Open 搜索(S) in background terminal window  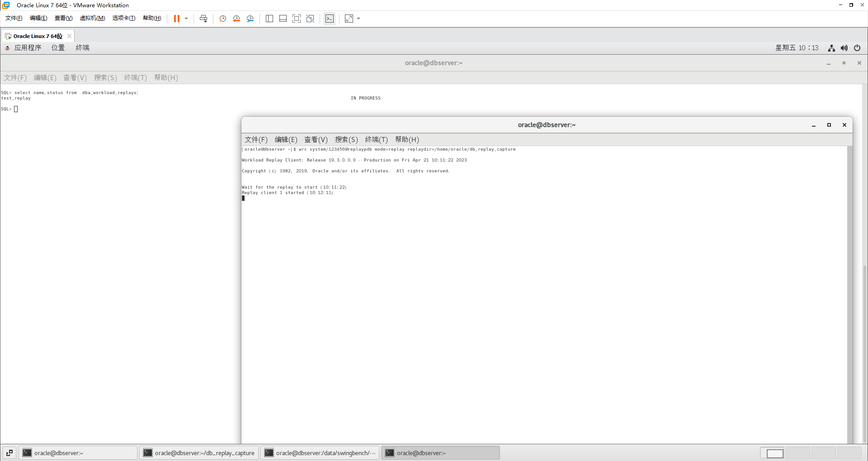105,78
